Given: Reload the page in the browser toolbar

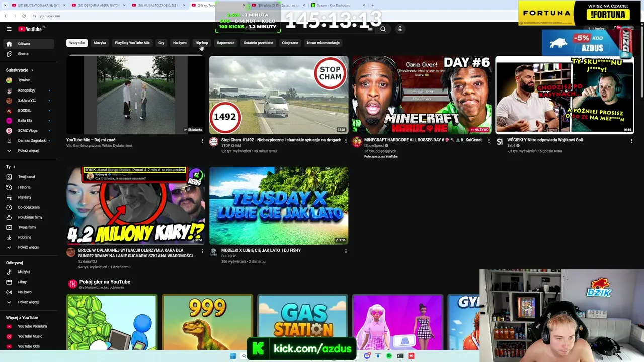Looking at the screenshot, I should click(x=24, y=16).
